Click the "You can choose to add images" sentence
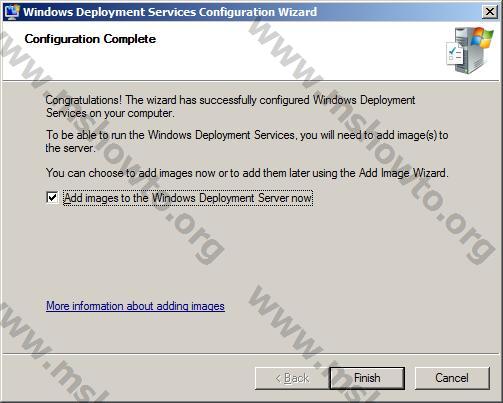 click(x=247, y=173)
